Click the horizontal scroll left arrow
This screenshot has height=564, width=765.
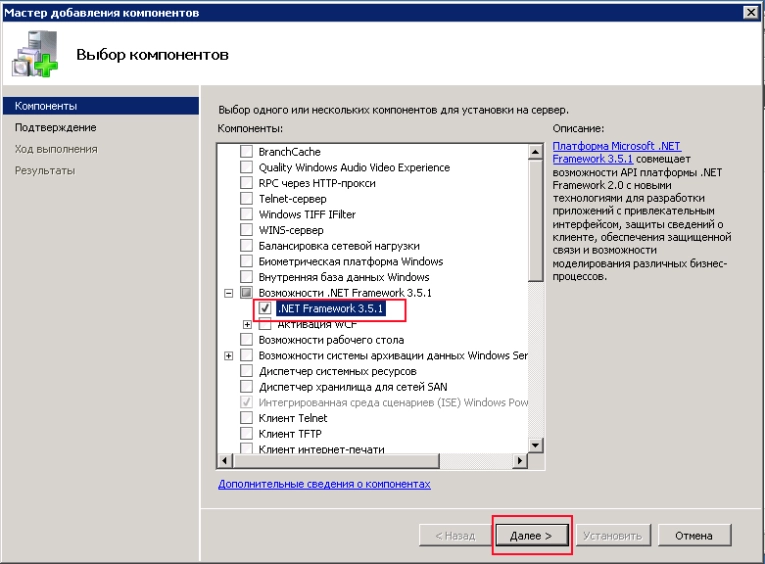point(225,460)
